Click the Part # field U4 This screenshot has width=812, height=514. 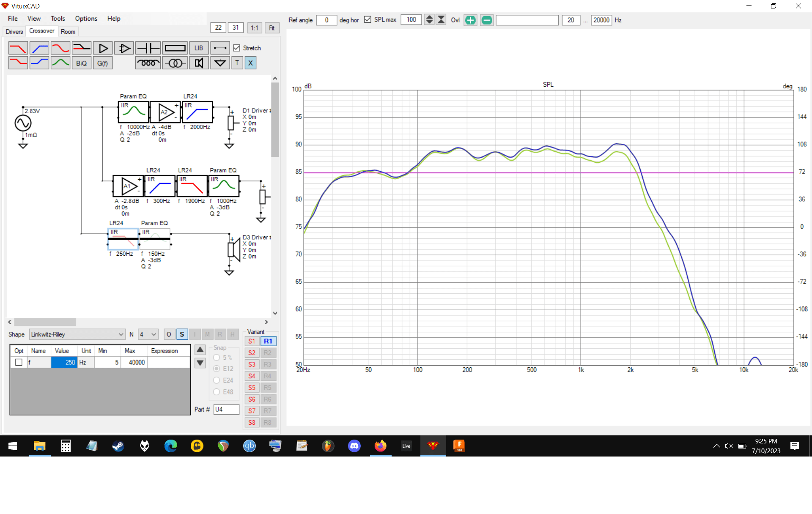(x=226, y=409)
